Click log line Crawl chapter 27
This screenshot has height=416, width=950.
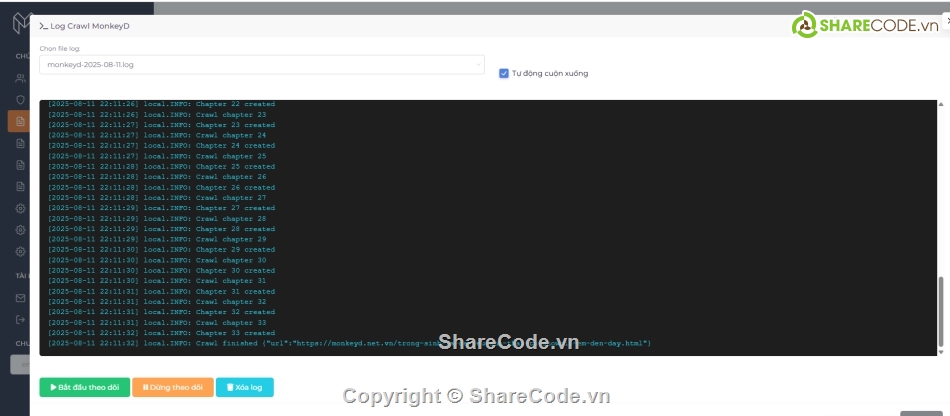click(x=157, y=198)
